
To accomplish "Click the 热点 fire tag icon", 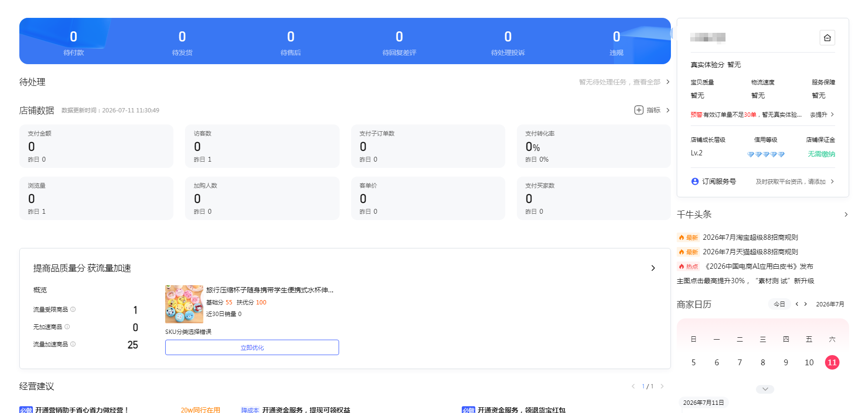I will pos(682,266).
